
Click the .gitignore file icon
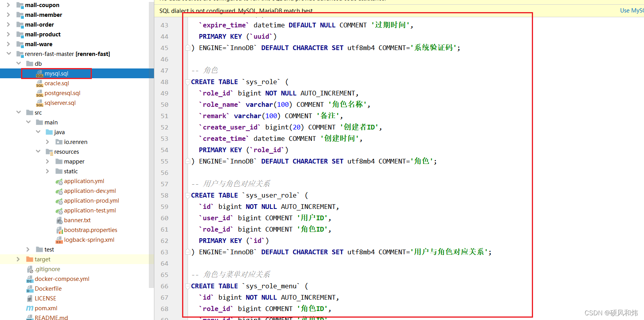(30, 269)
